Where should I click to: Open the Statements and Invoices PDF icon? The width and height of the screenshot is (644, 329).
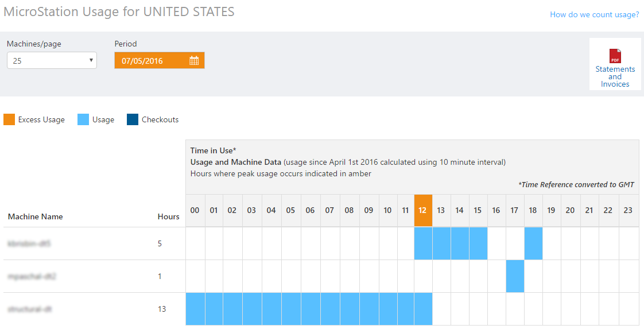tap(615, 56)
